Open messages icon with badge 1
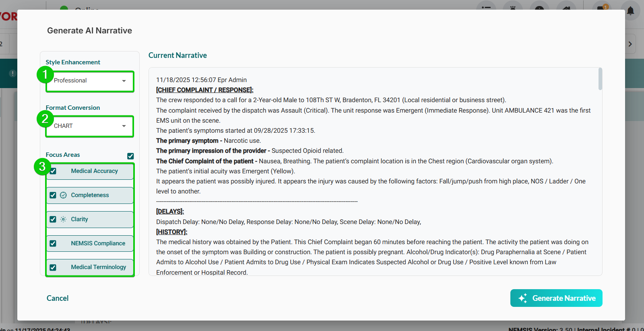The width and height of the screenshot is (644, 331). [x=602, y=8]
